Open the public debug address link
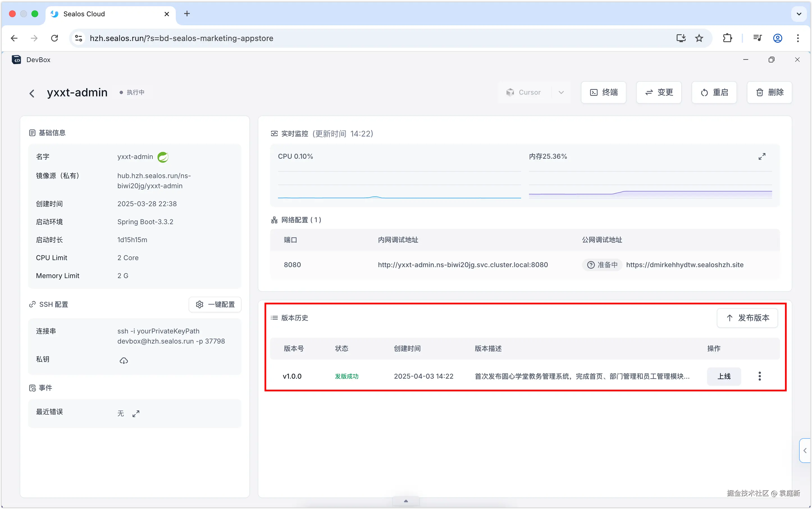Image resolution: width=812 pixels, height=509 pixels. tap(685, 265)
